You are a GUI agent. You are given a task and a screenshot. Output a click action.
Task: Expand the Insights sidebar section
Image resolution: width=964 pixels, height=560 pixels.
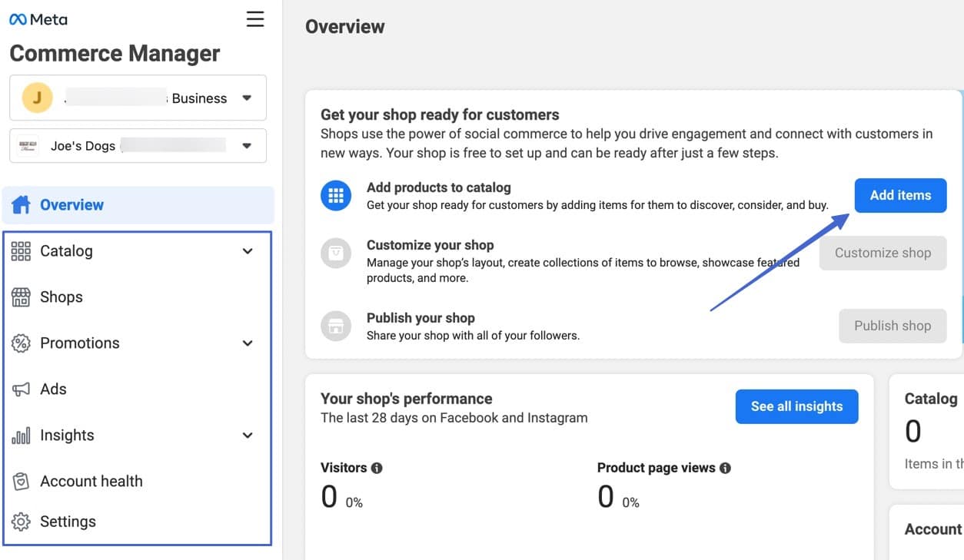pos(247,435)
